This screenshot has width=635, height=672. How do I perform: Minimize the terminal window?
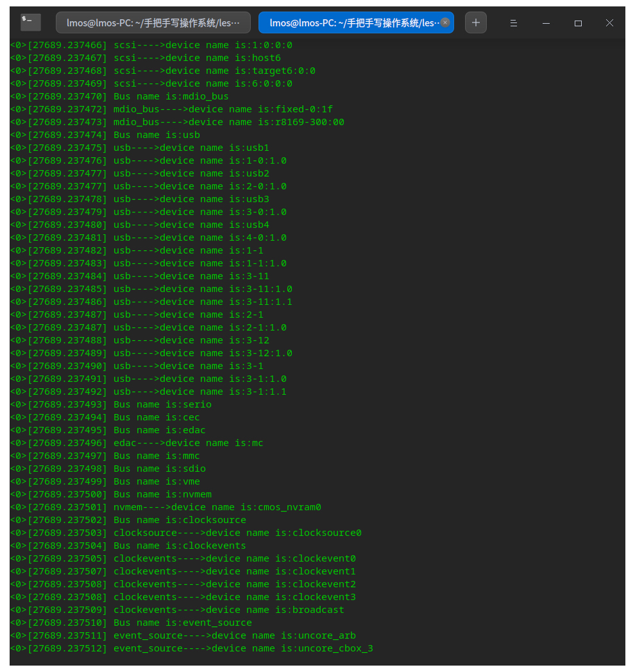[x=546, y=22]
